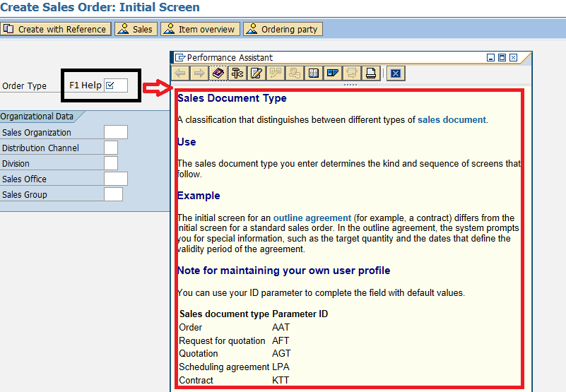Click into the Division field

point(111,163)
